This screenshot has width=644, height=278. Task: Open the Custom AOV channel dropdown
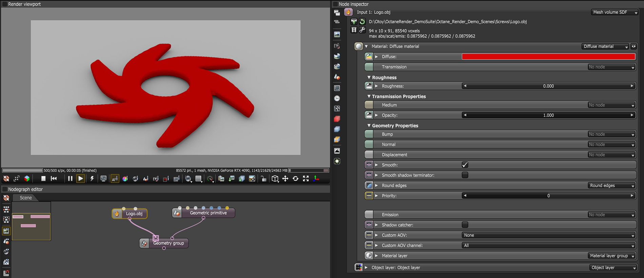(x=548, y=245)
